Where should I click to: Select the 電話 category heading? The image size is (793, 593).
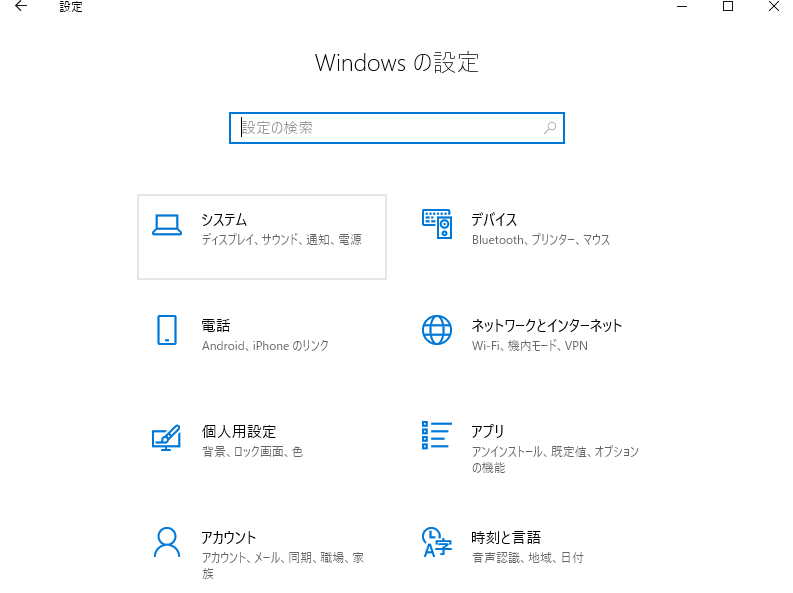pyautogui.click(x=216, y=326)
